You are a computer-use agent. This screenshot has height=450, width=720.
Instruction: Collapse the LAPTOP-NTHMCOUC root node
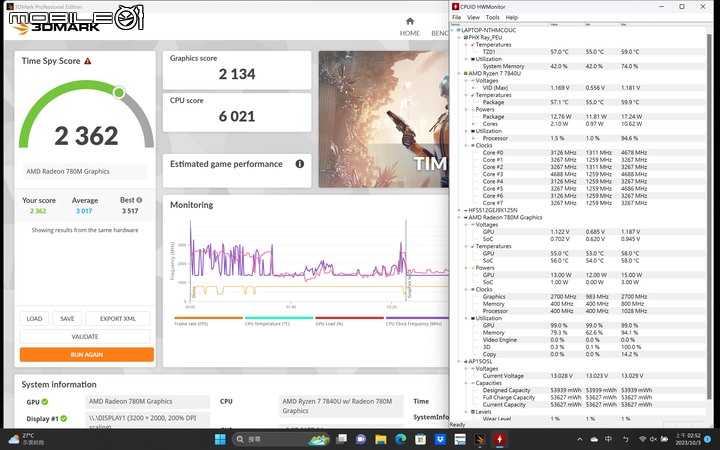[x=453, y=30]
